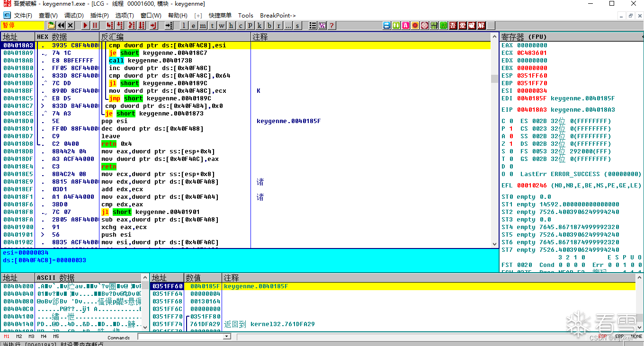Click the pink 'A' plugin icon
This screenshot has width=644, height=346.
(x=406, y=26)
